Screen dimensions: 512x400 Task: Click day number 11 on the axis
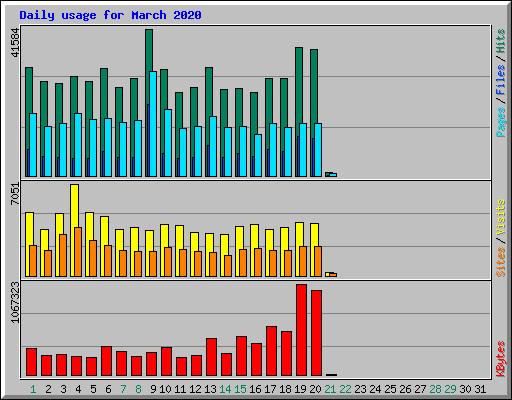[x=180, y=389]
